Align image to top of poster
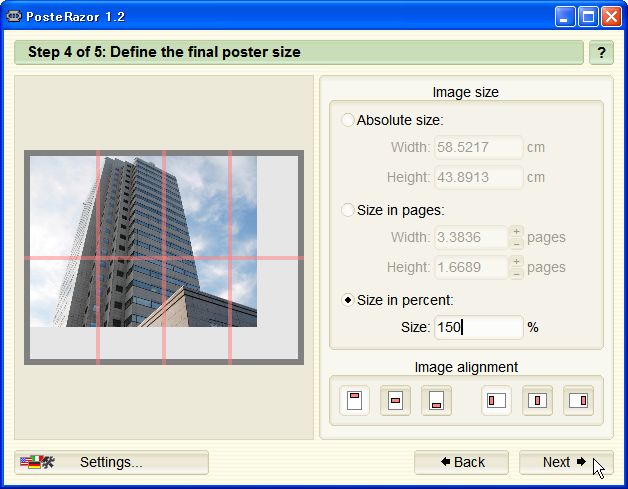Viewport: 628px width, 489px height. click(x=354, y=400)
